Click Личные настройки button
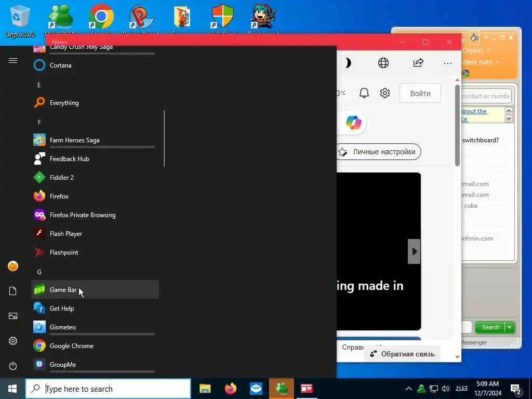 coord(379,152)
